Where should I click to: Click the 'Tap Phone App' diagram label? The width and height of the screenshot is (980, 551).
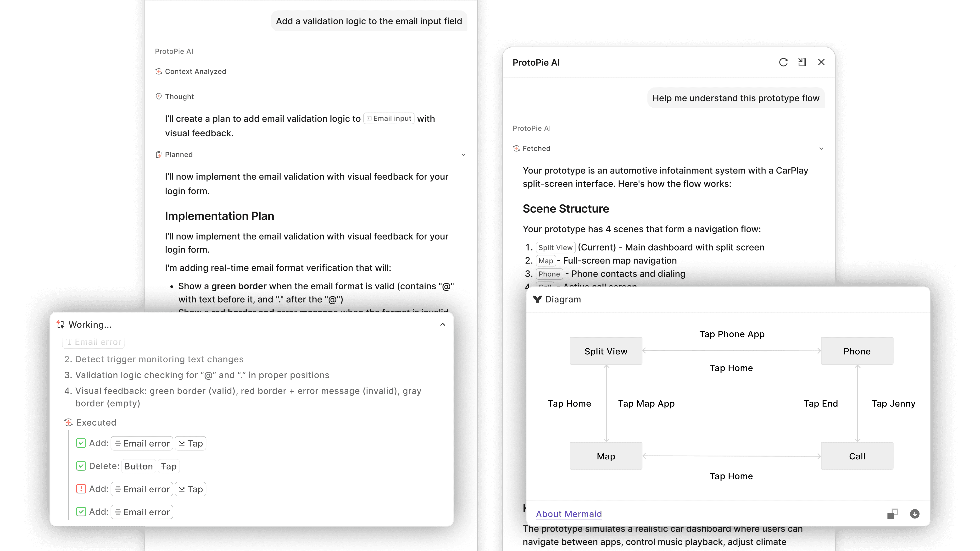click(732, 334)
